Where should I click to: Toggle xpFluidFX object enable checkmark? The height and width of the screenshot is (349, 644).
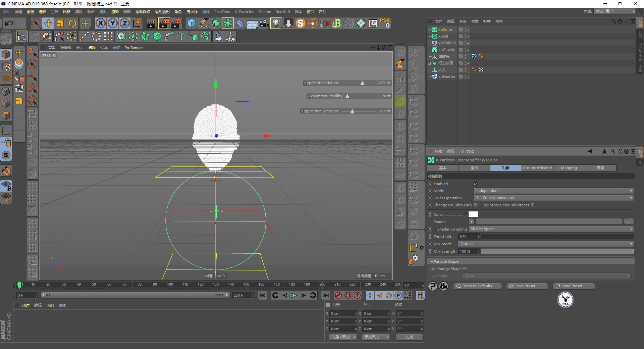(468, 43)
